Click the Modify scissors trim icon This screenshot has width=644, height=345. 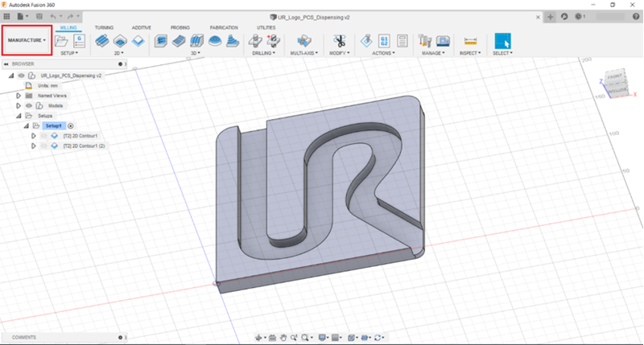pyautogui.click(x=340, y=41)
